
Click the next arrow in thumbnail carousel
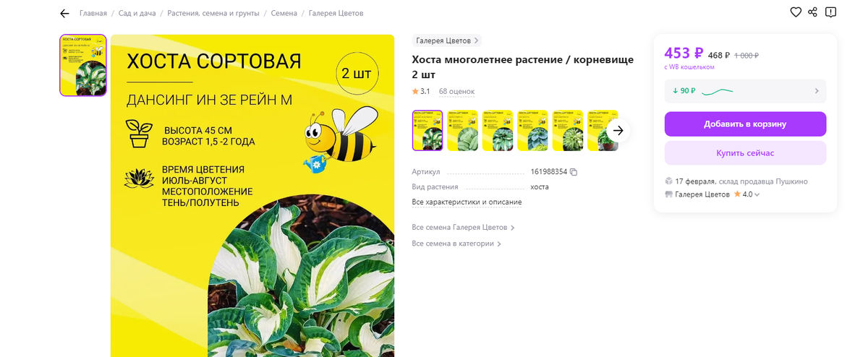618,131
